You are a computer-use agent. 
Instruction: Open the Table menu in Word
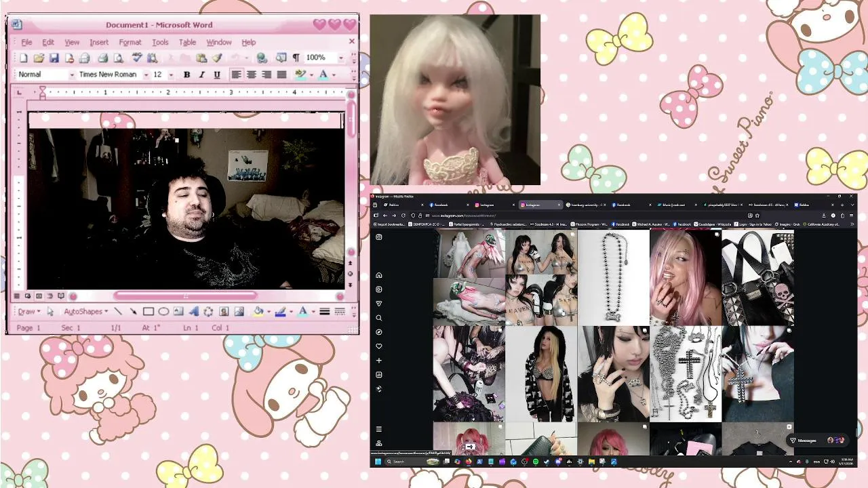(187, 42)
